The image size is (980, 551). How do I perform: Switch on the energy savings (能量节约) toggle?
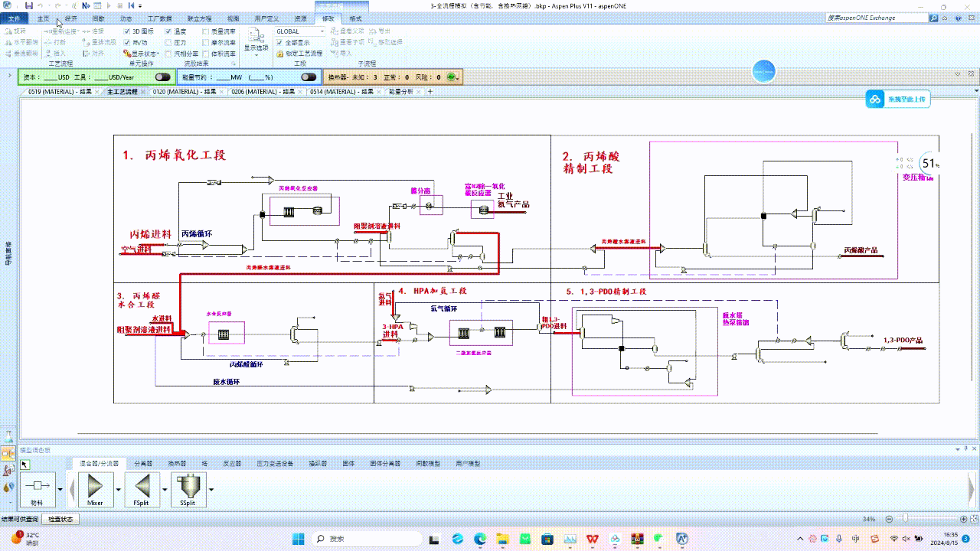[309, 77]
